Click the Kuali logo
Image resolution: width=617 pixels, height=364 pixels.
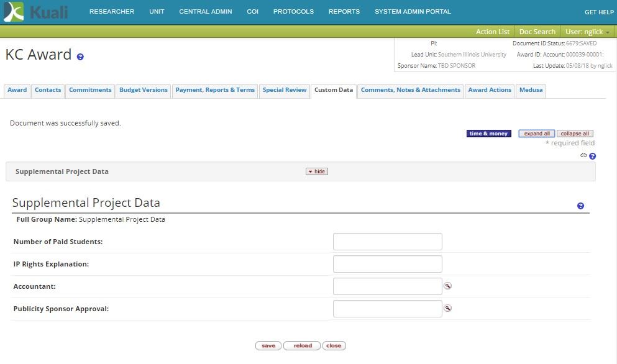(x=35, y=12)
